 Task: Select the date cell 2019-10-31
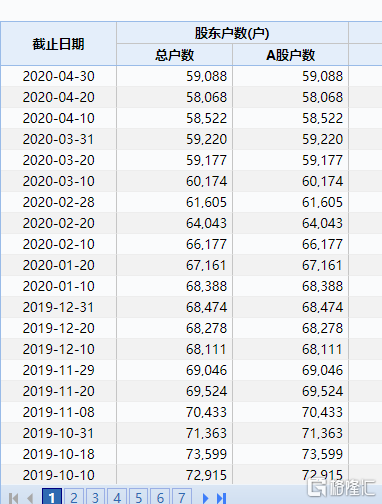59,433
